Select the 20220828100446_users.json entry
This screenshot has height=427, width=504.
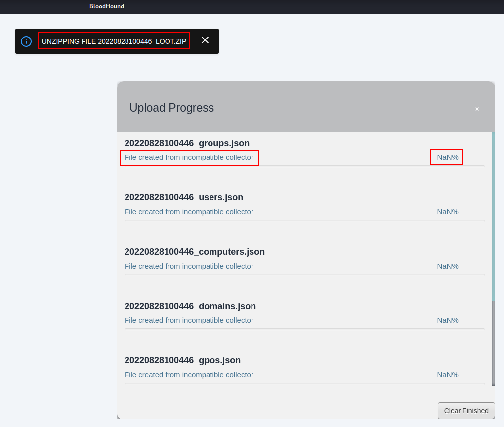(x=184, y=197)
